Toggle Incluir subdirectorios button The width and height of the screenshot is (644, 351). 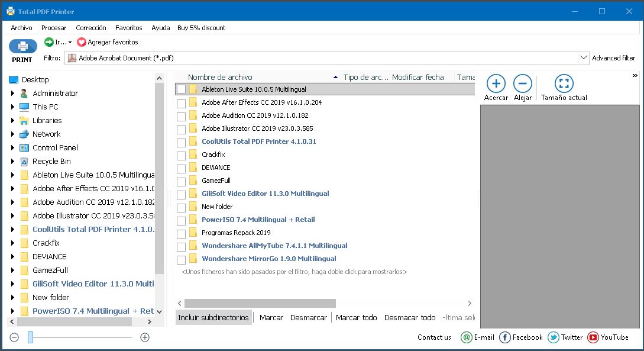pyautogui.click(x=213, y=317)
